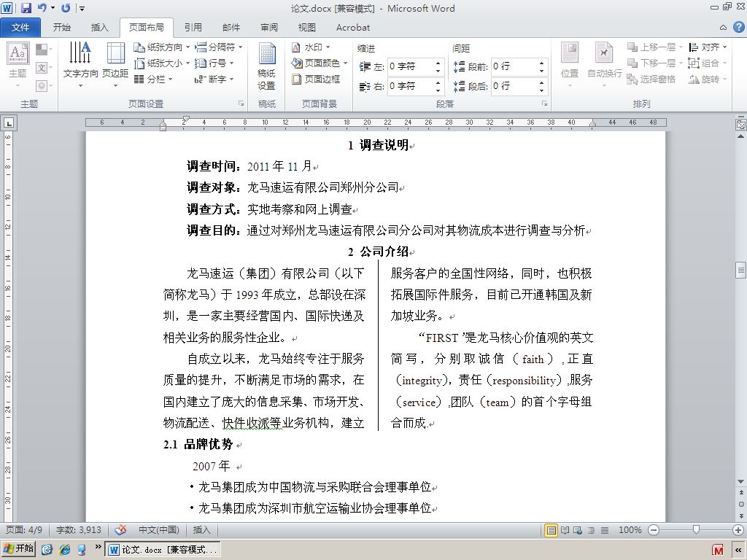Viewport: 747px width, 560px height.
Task: Open theme fonts (文) icon
Action: pos(43,68)
